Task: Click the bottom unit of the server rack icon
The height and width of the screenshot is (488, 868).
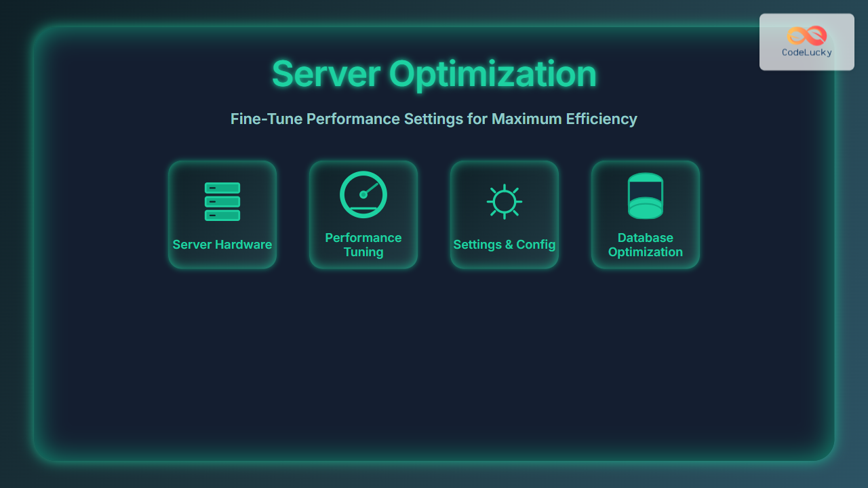Action: coord(222,216)
